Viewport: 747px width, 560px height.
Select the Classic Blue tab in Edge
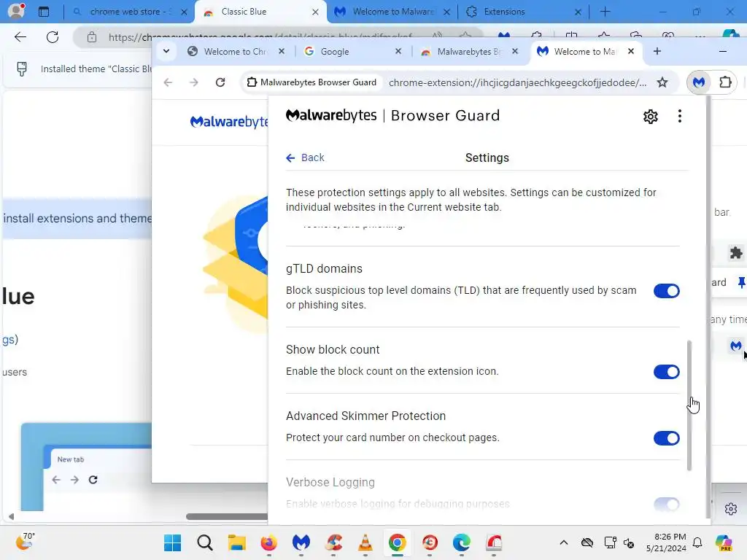tap(260, 12)
